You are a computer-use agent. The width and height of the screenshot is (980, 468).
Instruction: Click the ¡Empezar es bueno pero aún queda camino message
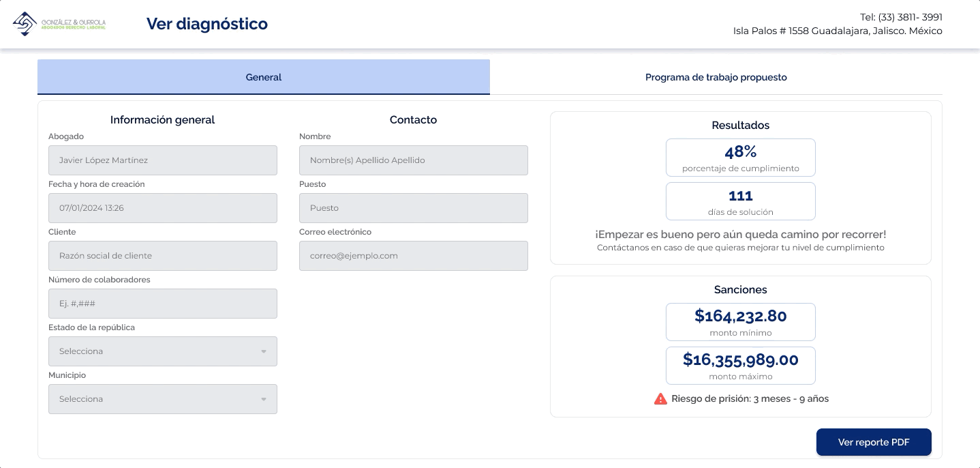741,234
